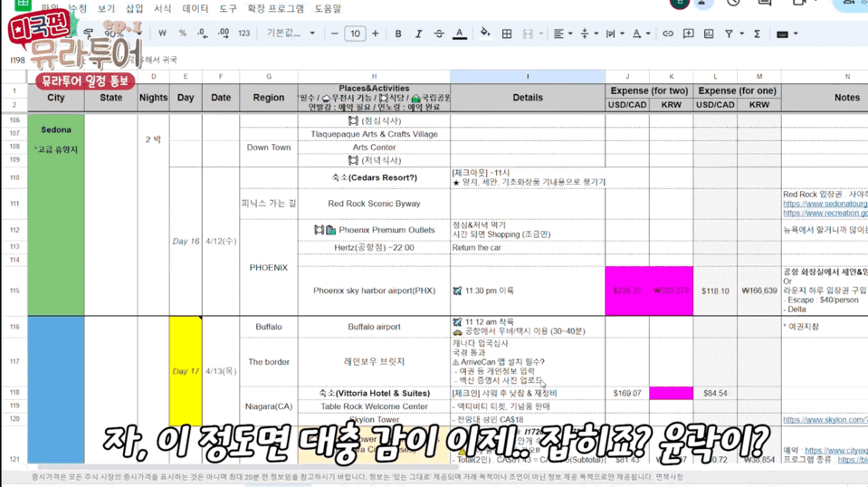Open the cityexp 예약 link
This screenshot has height=487, width=868.
pyautogui.click(x=836, y=451)
